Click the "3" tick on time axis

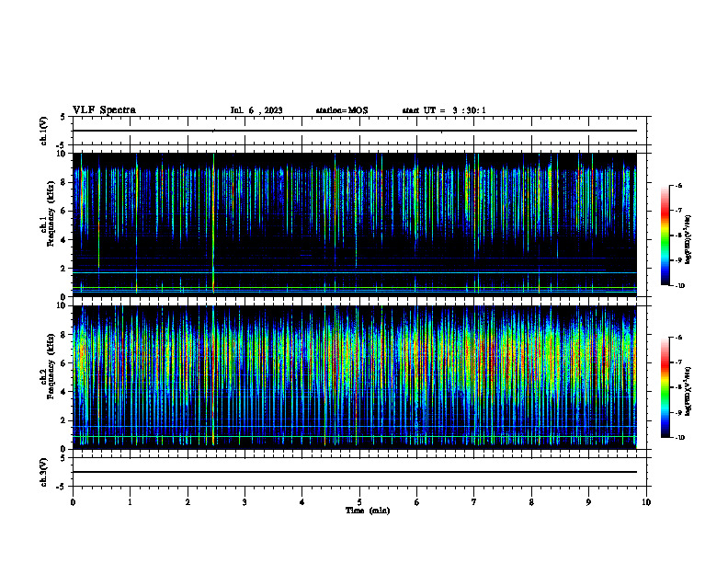point(245,502)
